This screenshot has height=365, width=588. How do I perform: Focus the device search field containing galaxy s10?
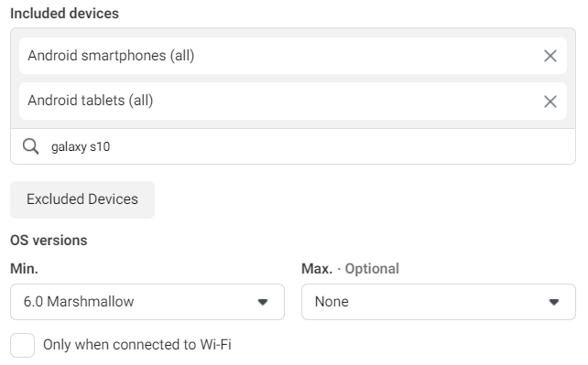click(293, 146)
